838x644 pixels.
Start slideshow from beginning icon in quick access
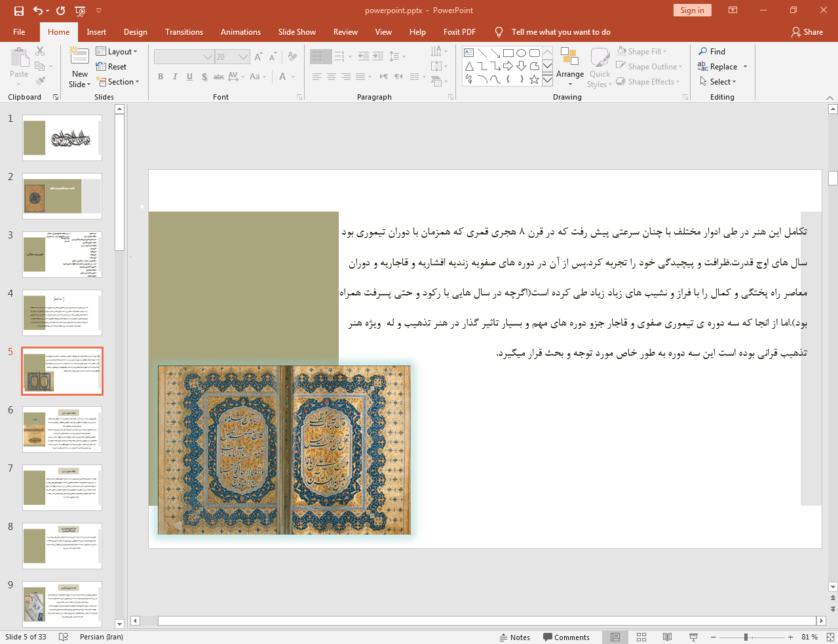(80, 10)
